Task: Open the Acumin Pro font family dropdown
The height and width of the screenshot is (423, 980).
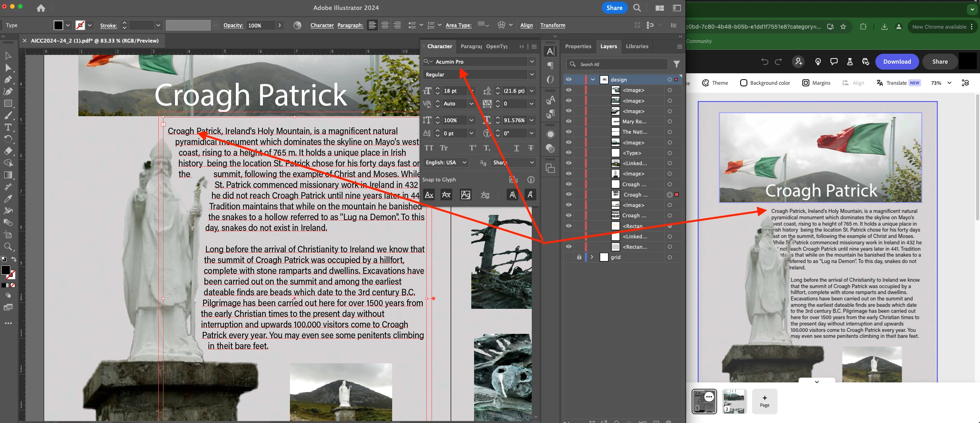Action: pos(531,62)
